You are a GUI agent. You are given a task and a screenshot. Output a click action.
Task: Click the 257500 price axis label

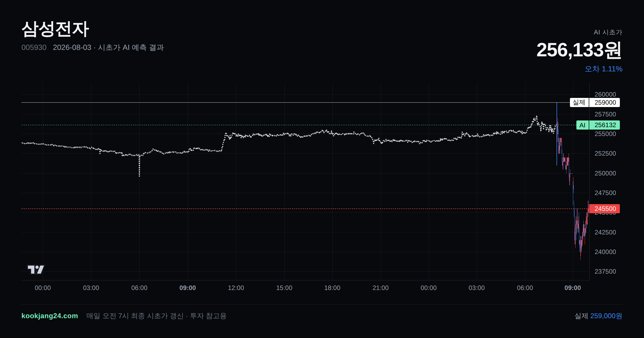point(605,114)
